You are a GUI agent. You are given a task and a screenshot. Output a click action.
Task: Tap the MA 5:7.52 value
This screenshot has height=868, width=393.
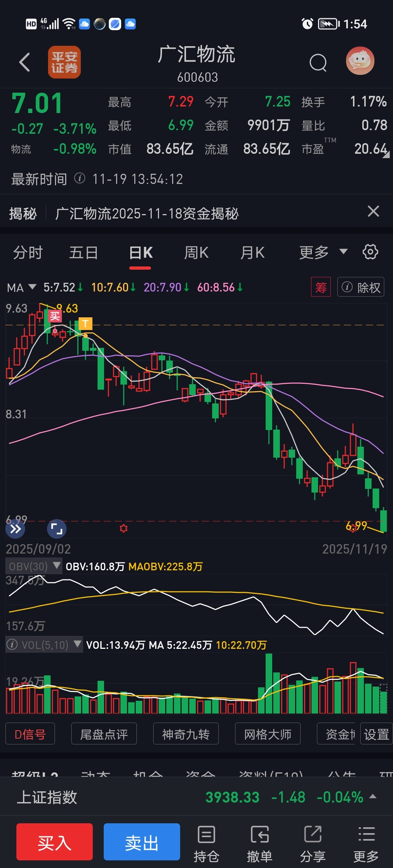pos(63,288)
